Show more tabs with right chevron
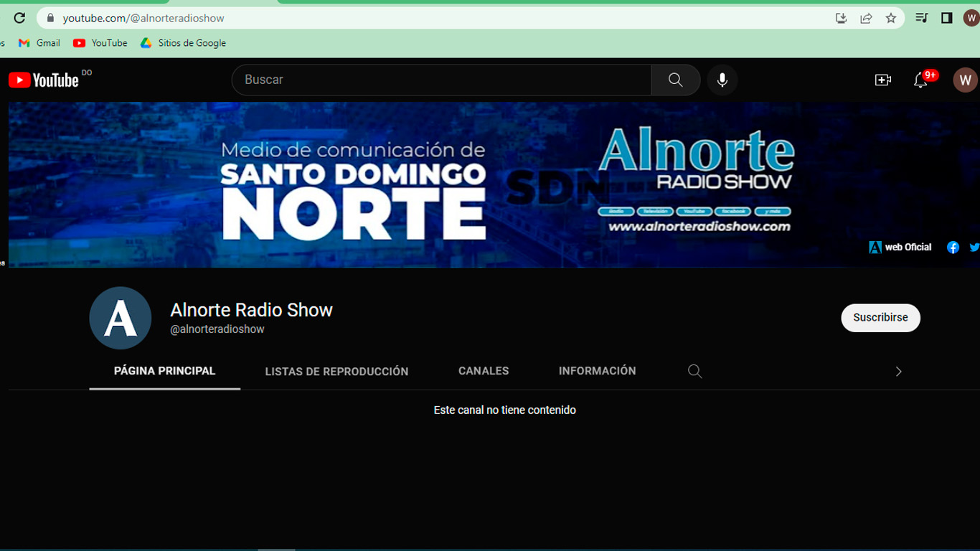 [x=898, y=371]
